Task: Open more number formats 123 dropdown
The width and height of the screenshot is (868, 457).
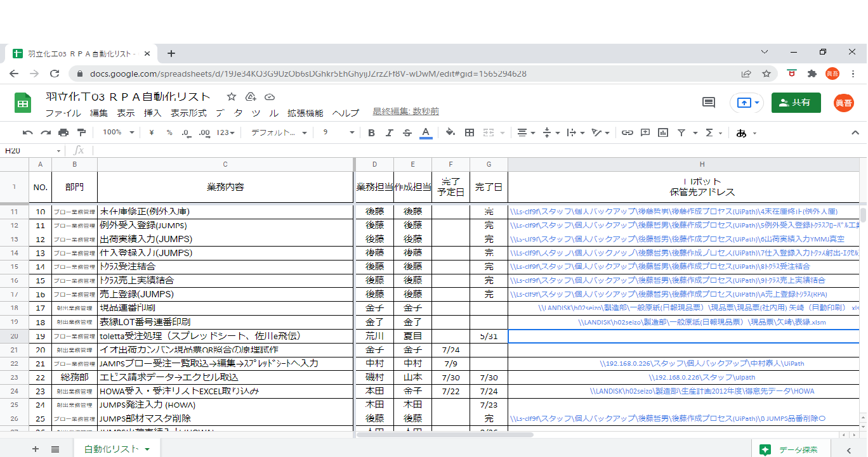Action: [226, 132]
